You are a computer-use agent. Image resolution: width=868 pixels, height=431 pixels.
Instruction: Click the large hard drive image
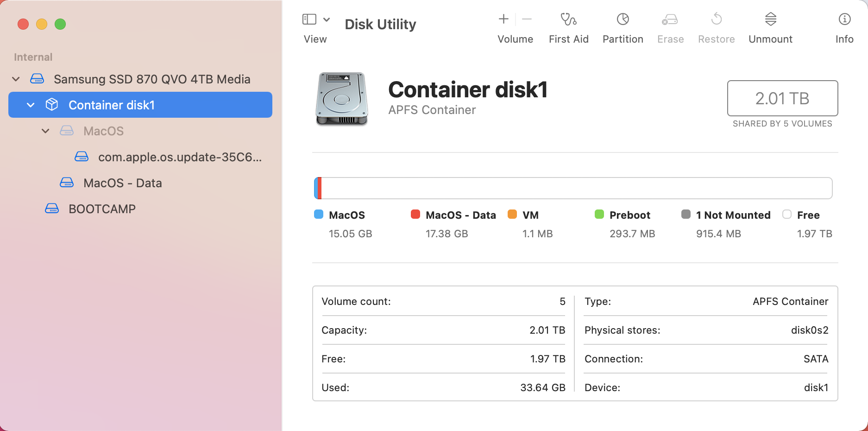tap(342, 99)
